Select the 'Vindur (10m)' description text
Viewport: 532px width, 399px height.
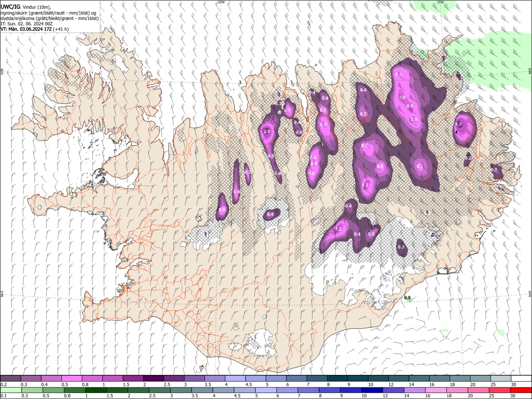(x=36, y=7)
